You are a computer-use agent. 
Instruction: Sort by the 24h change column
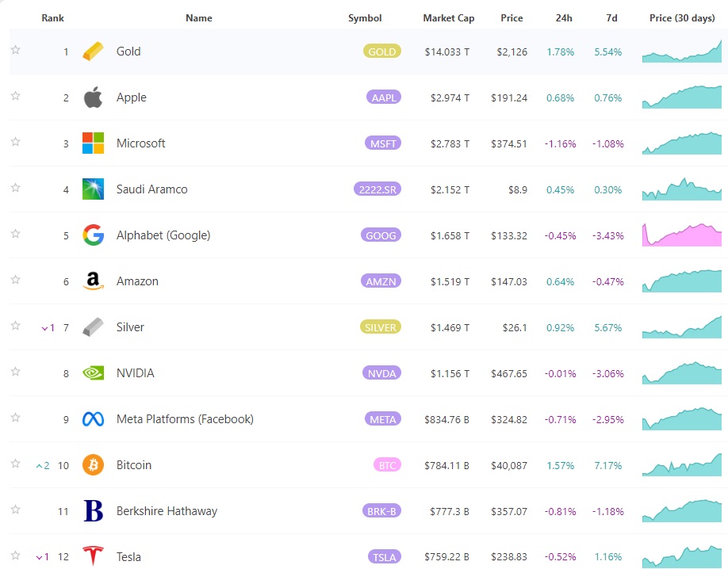click(x=564, y=18)
